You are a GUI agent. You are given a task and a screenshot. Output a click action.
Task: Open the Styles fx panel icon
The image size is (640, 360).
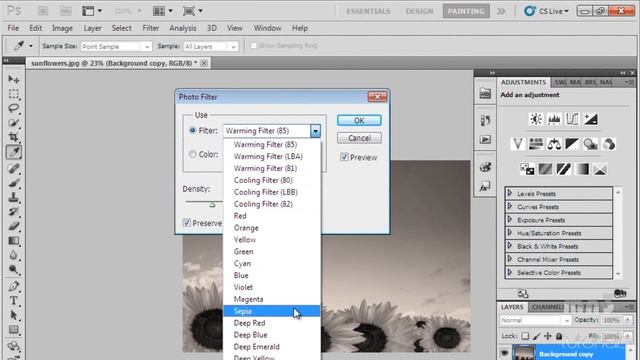point(485,187)
